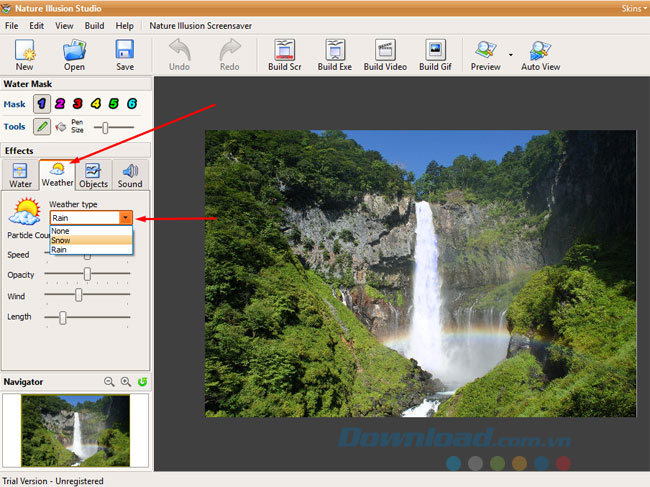Switch to the Objects effects tab
Viewport: 650px width, 487px height.
93,175
